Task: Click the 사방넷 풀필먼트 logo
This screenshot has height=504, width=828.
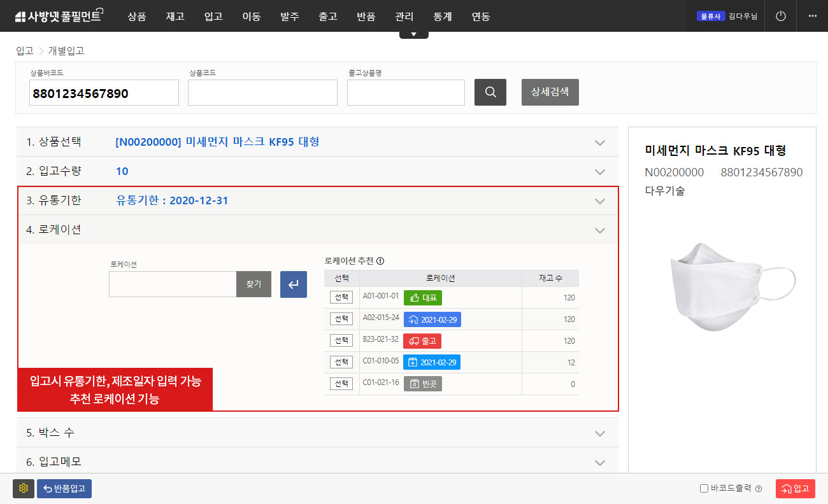Action: point(59,16)
